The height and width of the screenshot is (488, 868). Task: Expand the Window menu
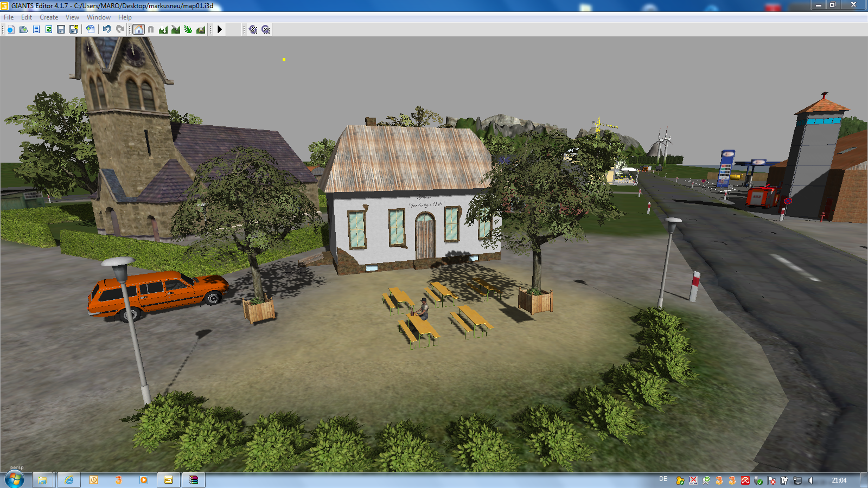(98, 17)
